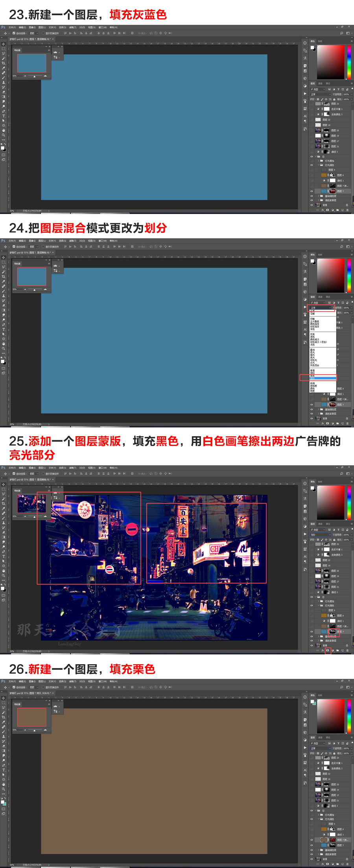Image resolution: width=354 pixels, height=868 pixels.
Task: Create new layer icon in step 26 screenshot
Action: coord(342,864)
